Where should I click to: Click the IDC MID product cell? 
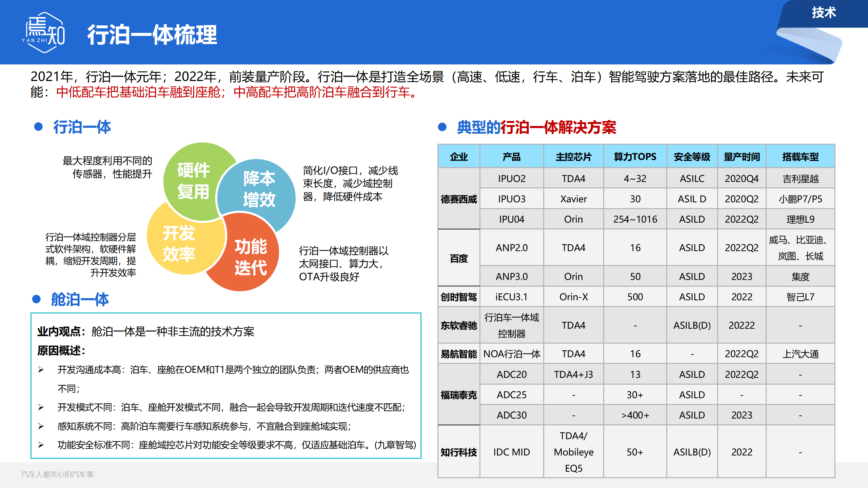(x=512, y=452)
